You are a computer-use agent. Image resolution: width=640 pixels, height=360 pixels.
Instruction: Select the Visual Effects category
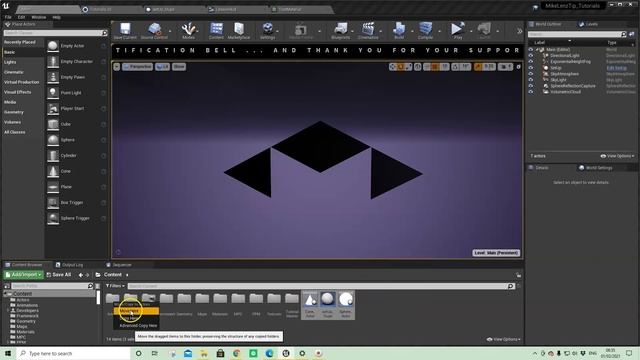coord(18,92)
